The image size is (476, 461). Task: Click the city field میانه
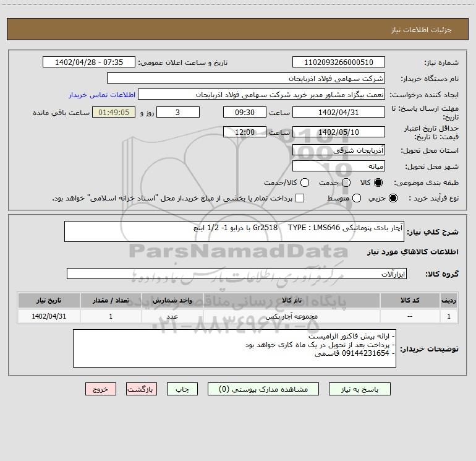339,166
